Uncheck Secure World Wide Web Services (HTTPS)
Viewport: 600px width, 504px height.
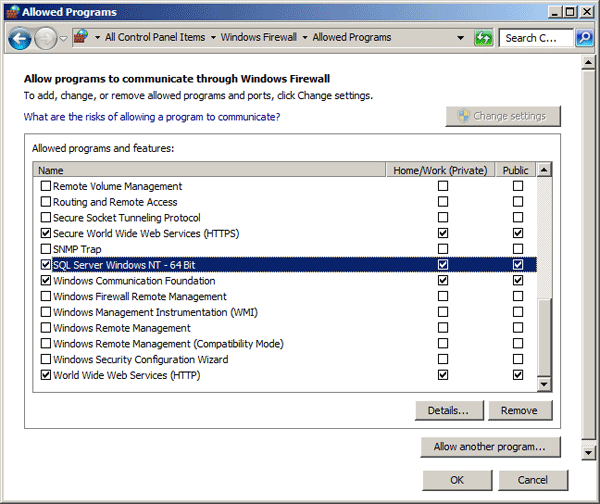(x=46, y=233)
